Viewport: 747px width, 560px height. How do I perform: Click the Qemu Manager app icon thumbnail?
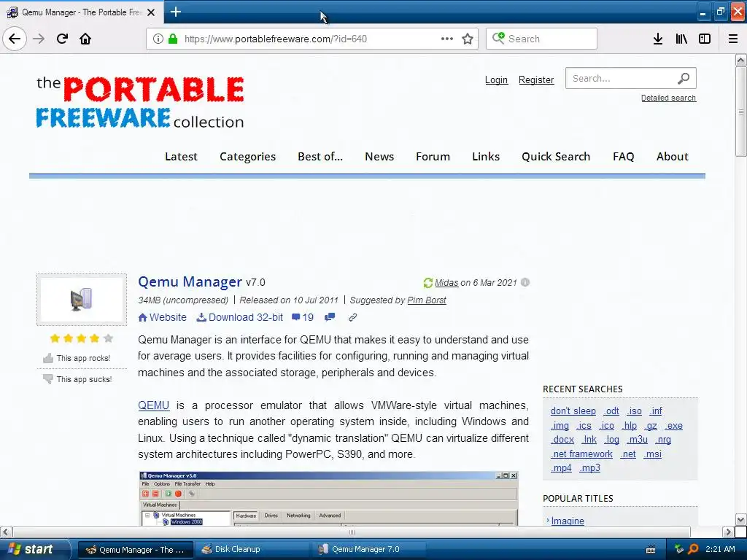(82, 300)
